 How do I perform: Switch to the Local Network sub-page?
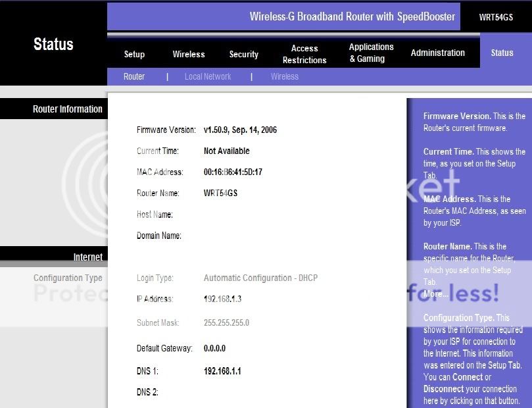(x=207, y=76)
